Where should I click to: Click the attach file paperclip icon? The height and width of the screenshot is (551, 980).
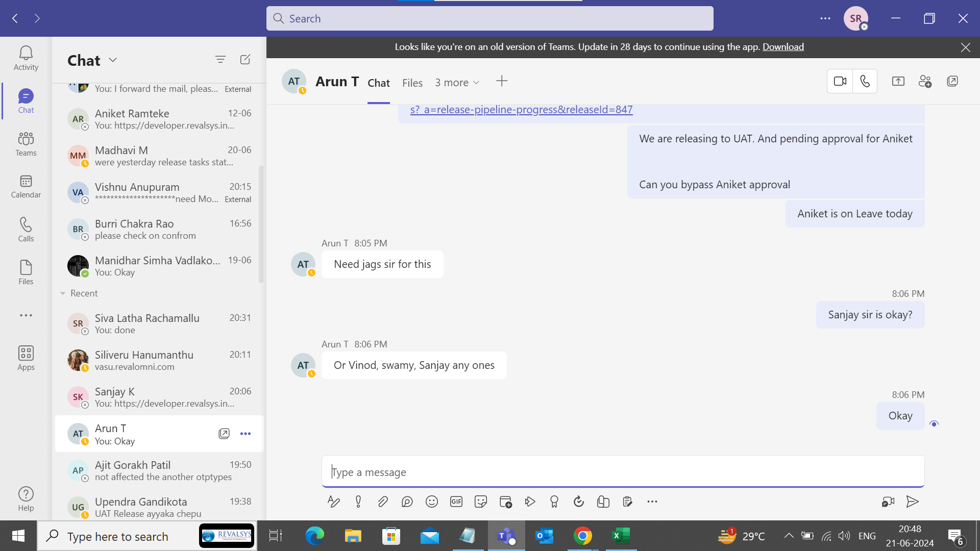382,502
